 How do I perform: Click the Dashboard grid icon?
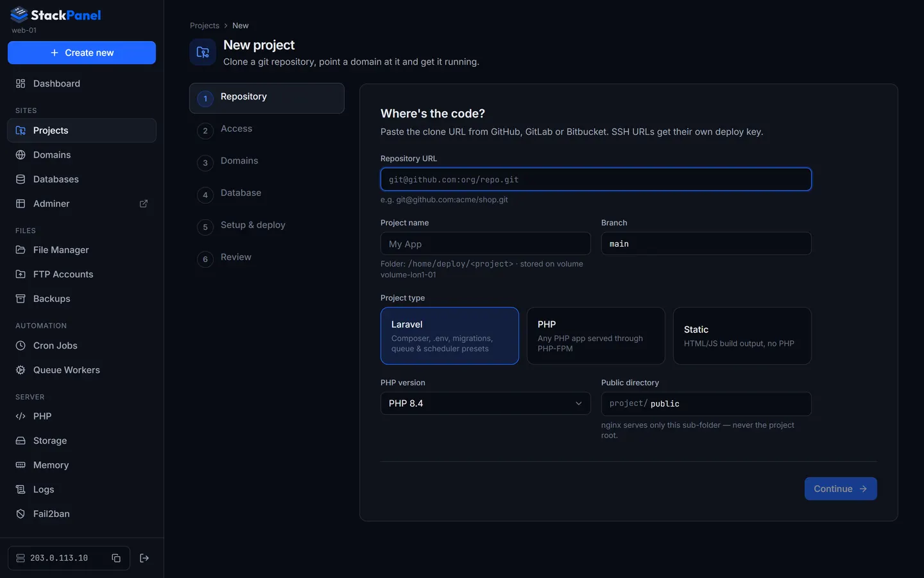coord(21,83)
